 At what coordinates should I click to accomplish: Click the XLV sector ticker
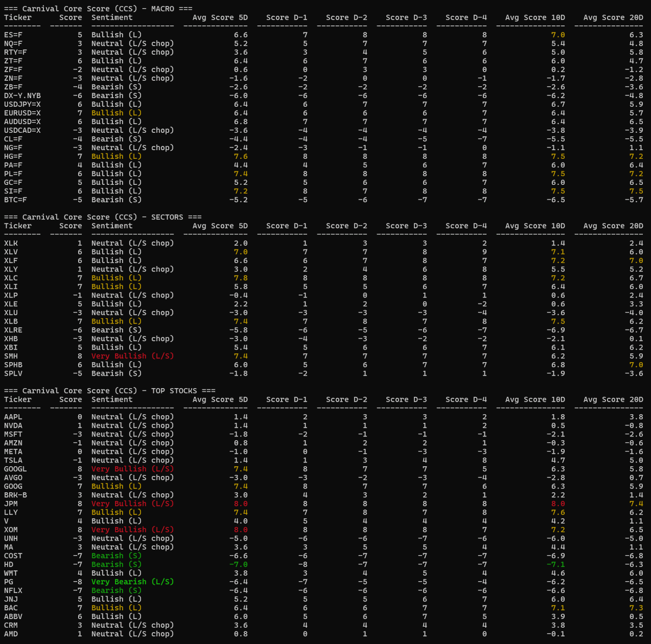[x=11, y=252]
